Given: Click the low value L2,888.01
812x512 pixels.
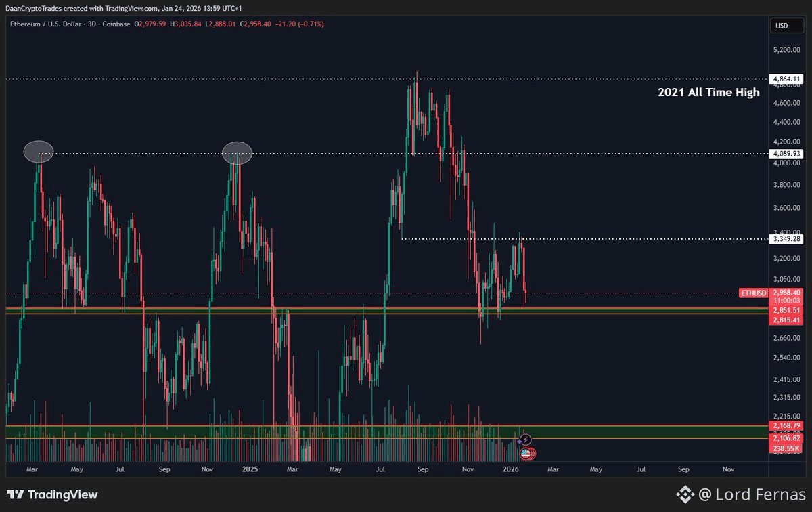Looking at the screenshot, I should click(x=221, y=24).
